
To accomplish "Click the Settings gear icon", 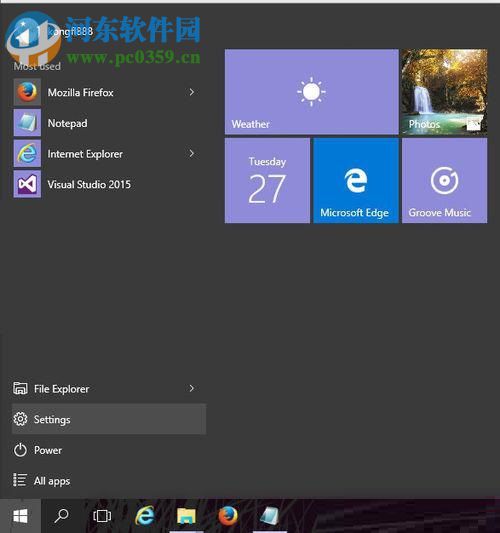I will pyautogui.click(x=20, y=419).
